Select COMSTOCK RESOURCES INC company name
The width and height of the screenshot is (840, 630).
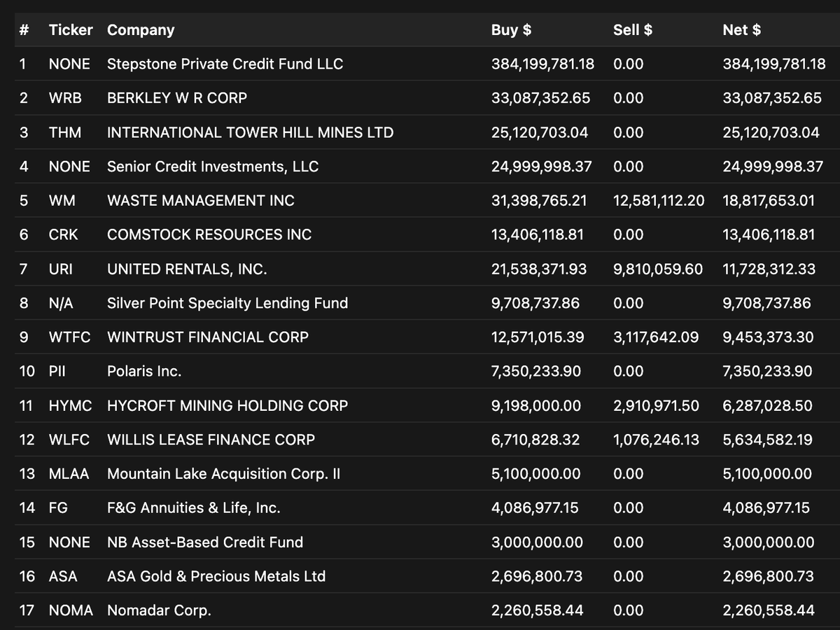(209, 234)
